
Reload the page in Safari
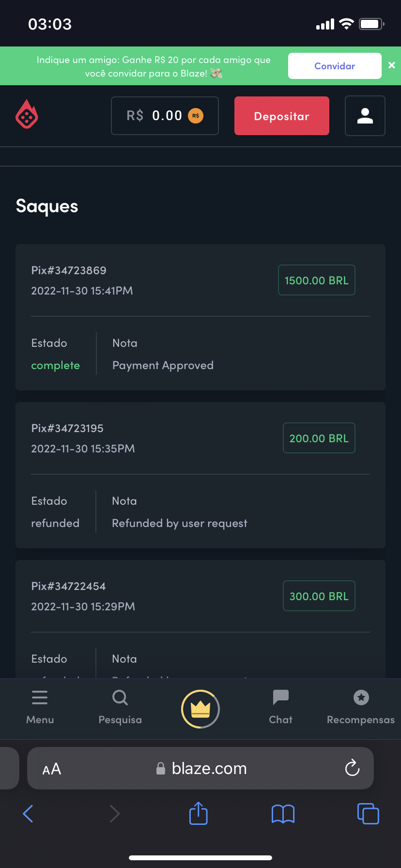(352, 768)
